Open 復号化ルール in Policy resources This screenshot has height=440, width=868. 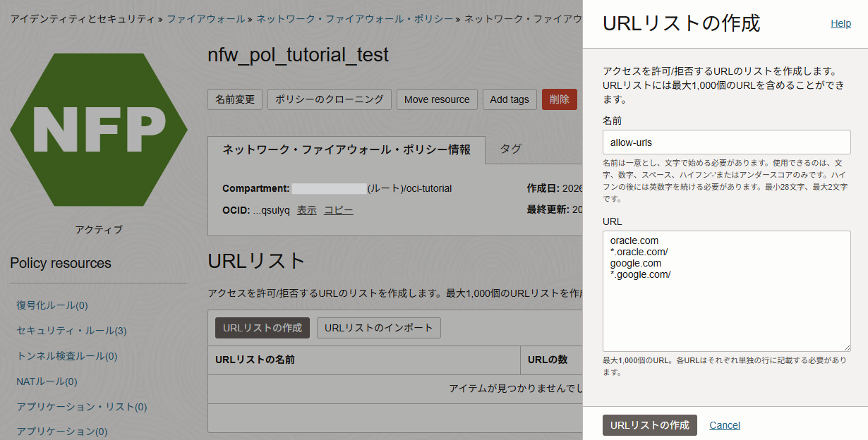pos(52,305)
